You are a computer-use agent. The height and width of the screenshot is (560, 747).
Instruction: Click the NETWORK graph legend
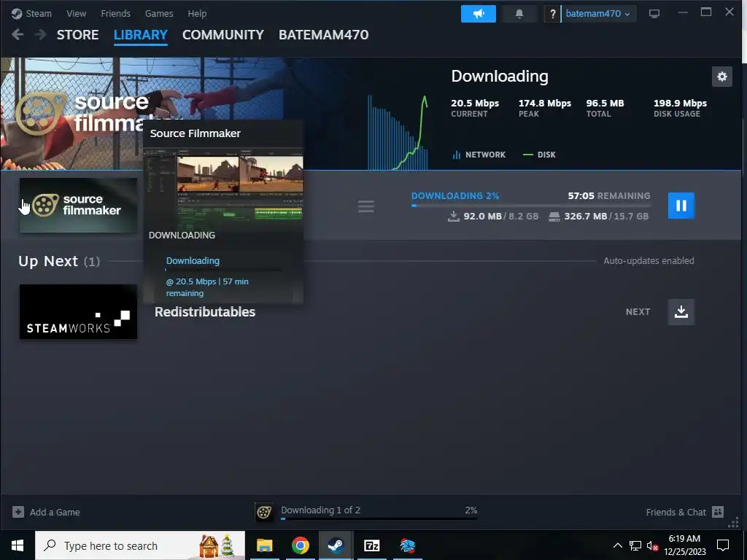479,155
